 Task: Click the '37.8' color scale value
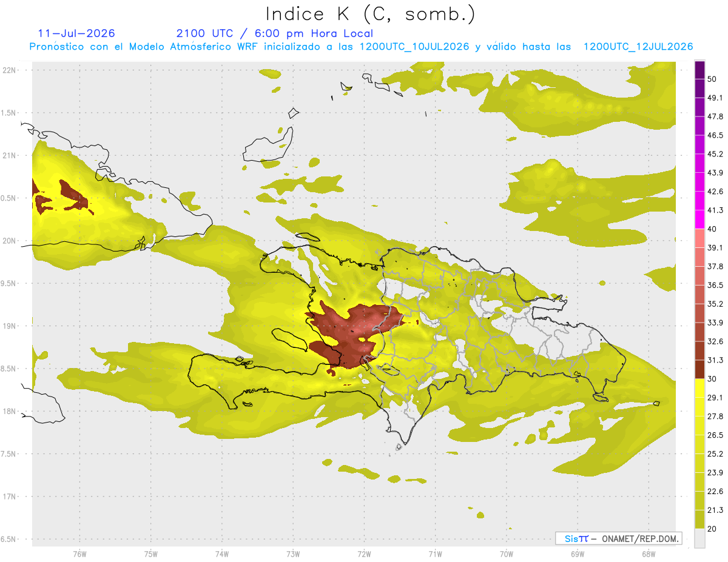click(715, 266)
